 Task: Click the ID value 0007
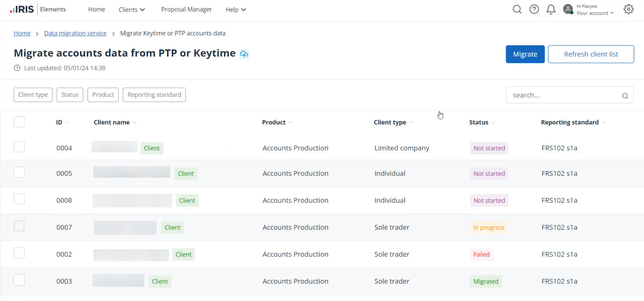[64, 227]
